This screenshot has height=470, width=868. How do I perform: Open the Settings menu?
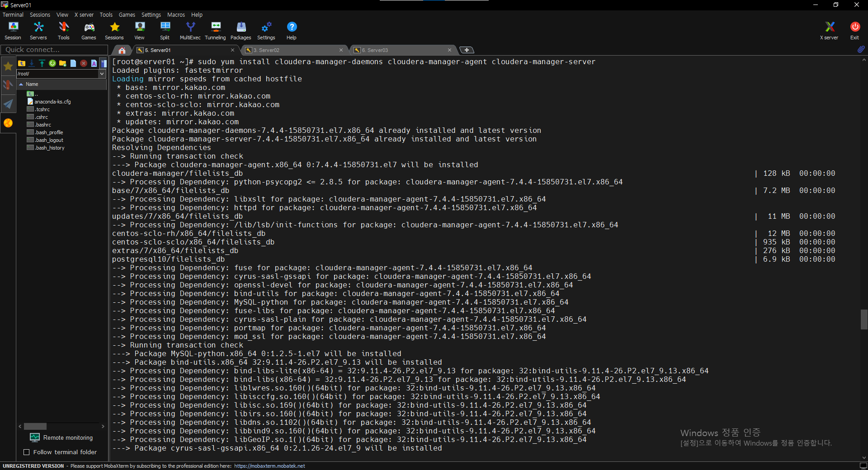click(151, 14)
